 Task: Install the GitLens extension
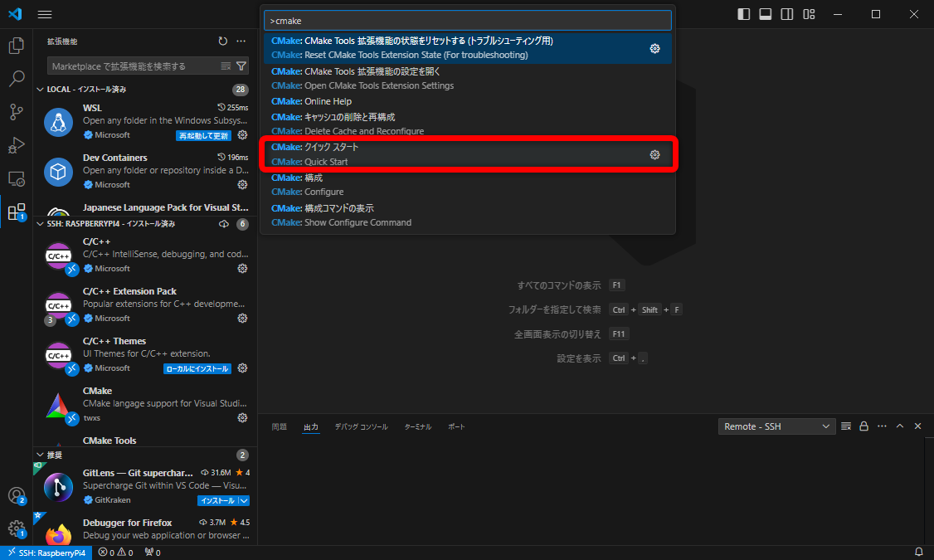click(217, 501)
